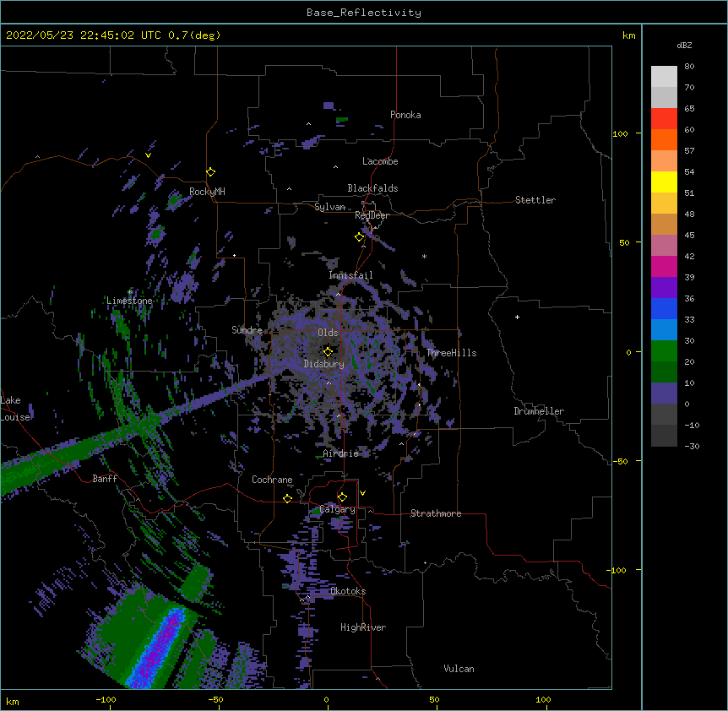This screenshot has height=711, width=728.
Task: Click the RockyMH label
Action: 207,192
